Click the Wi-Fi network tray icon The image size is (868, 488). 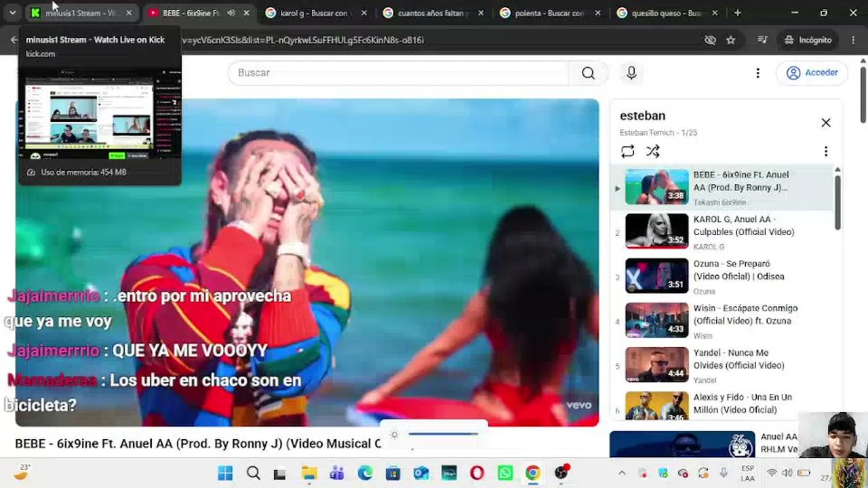tap(772, 473)
